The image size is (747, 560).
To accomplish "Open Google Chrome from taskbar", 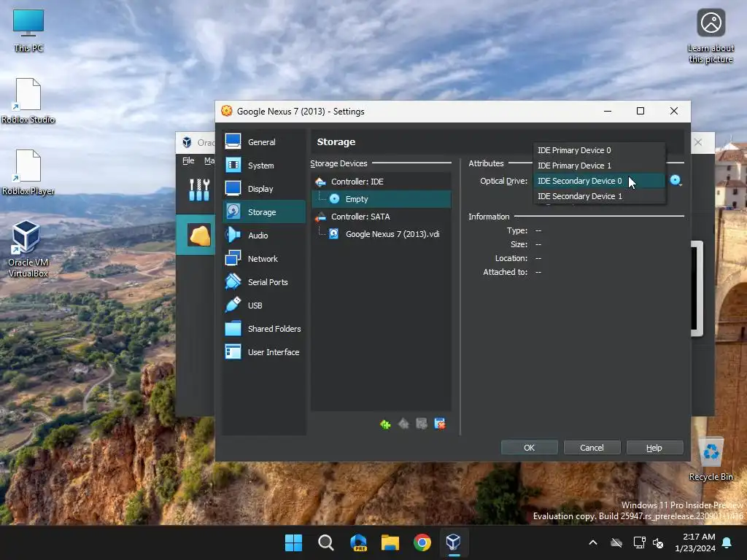I will [x=422, y=542].
